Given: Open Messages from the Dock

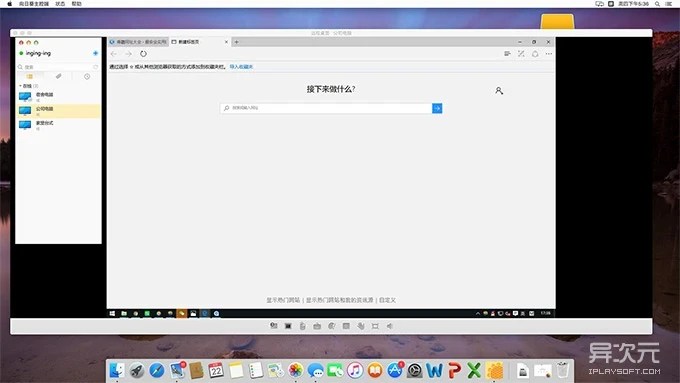Looking at the screenshot, I should click(315, 370).
